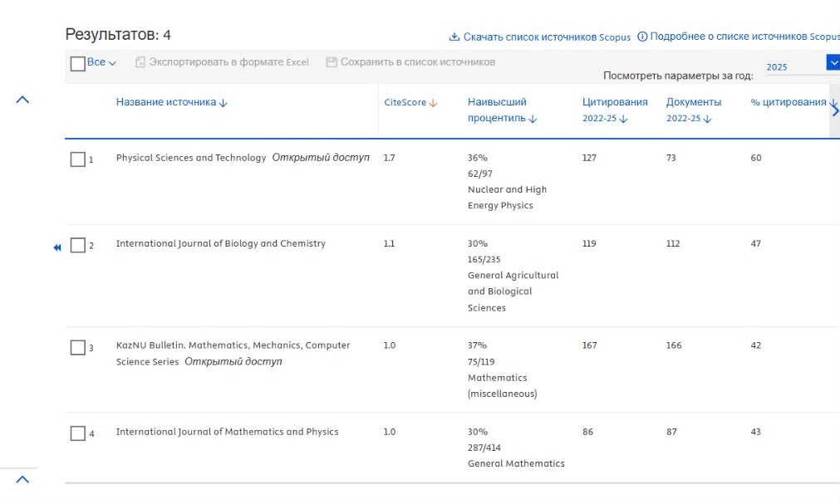Click % cited value 60
Viewport: 840px width, 504px height.
click(756, 158)
